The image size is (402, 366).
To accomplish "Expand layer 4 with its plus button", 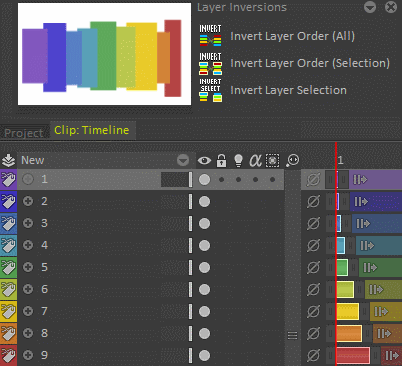I will 28,245.
